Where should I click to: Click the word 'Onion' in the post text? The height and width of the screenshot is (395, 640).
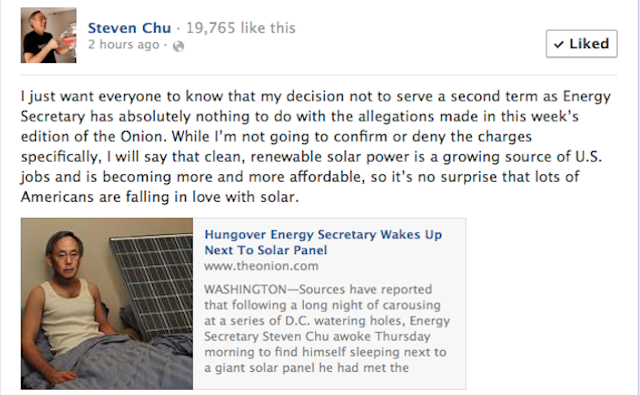point(143,136)
